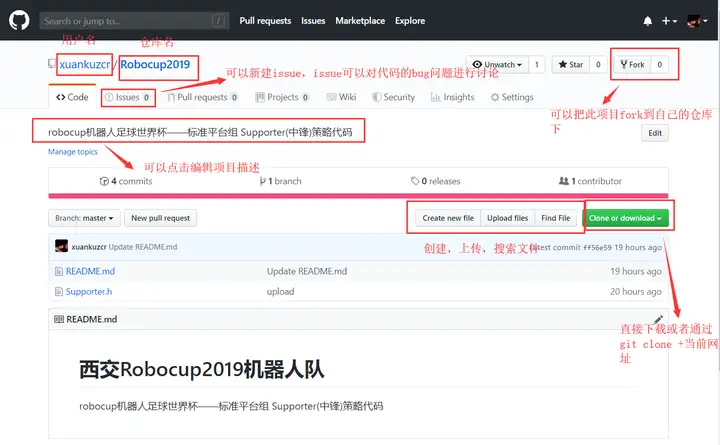Switch to the Code tab

coord(72,97)
